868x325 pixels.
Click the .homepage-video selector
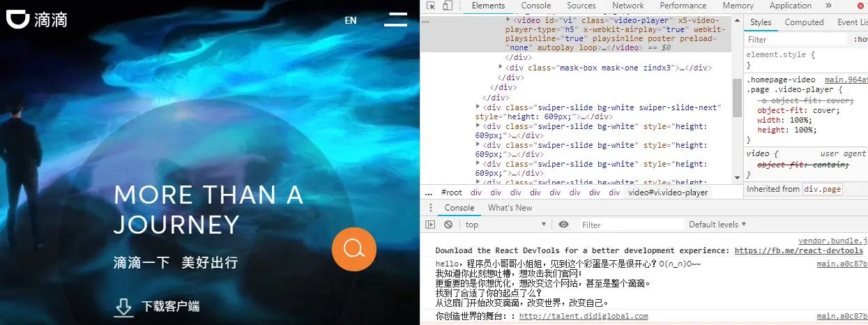coord(781,80)
